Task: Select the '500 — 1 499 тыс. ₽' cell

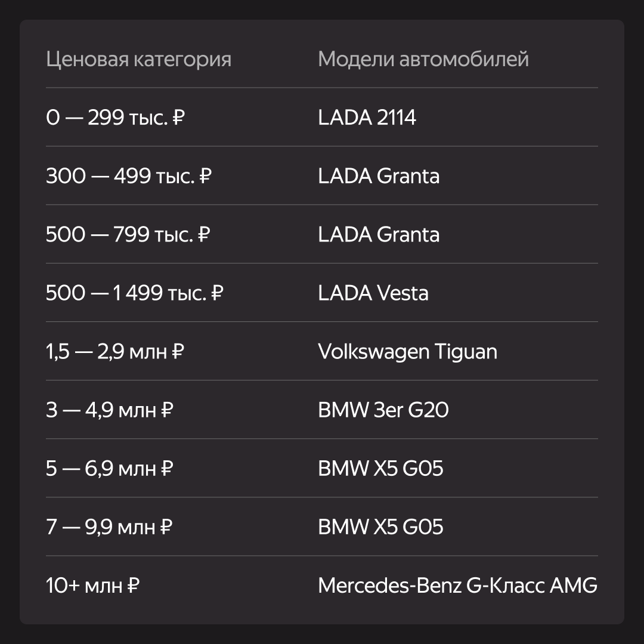Action: 134,293
